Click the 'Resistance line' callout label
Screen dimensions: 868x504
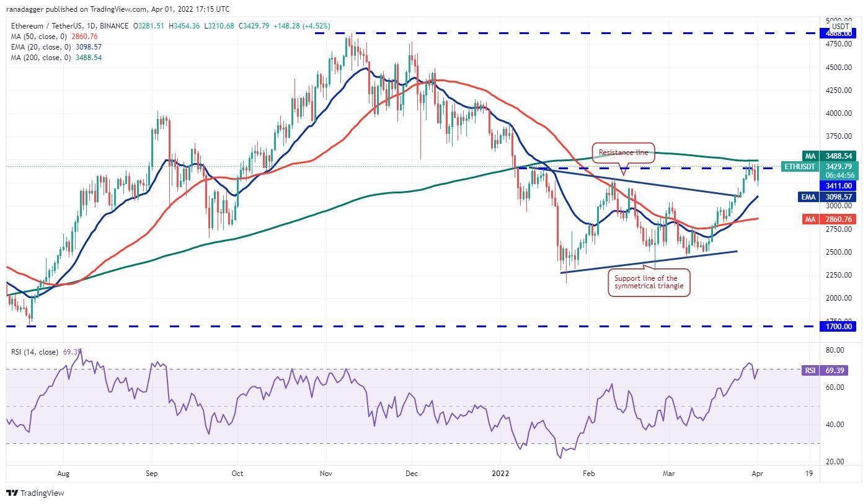623,152
